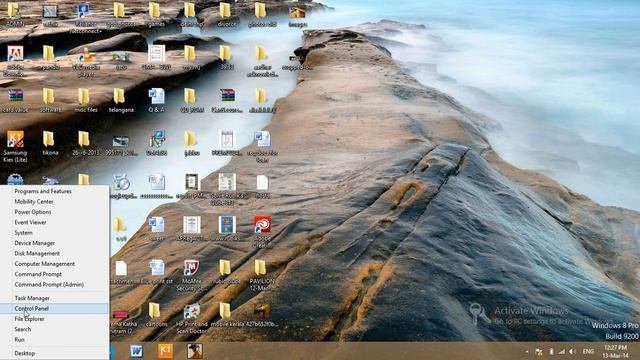Image resolution: width=640 pixels, height=360 pixels.
Task: Select the 26-6-2013 folder
Action: point(84,143)
